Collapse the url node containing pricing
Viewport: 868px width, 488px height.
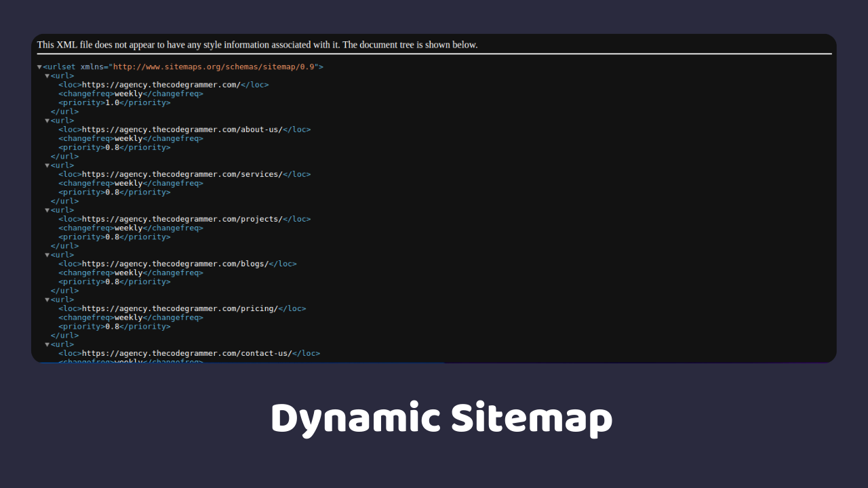(47, 299)
